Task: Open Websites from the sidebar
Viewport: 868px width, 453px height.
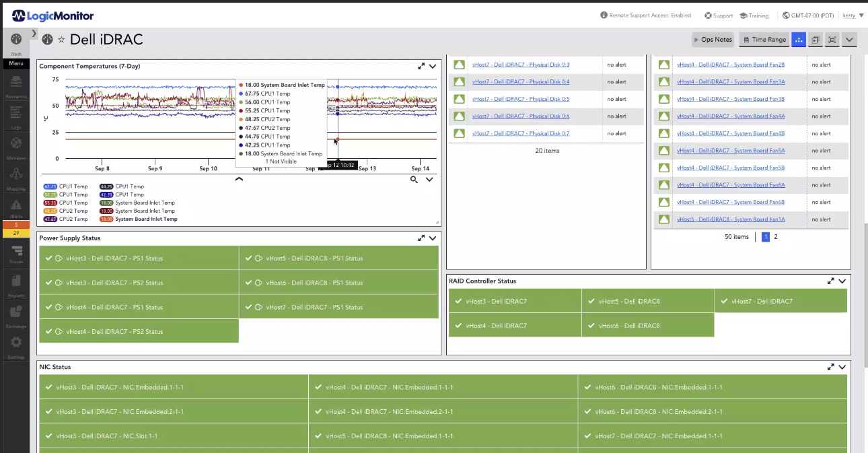Action: click(16, 147)
